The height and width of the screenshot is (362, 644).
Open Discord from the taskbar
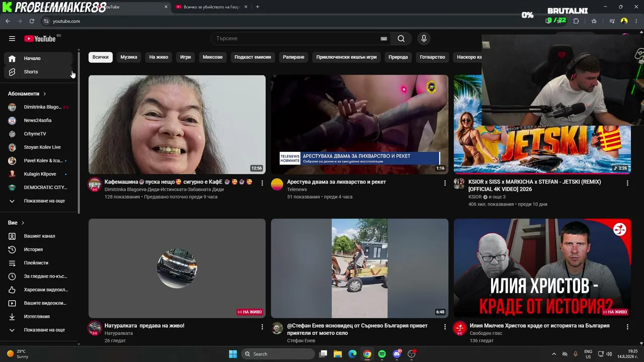tap(397, 354)
